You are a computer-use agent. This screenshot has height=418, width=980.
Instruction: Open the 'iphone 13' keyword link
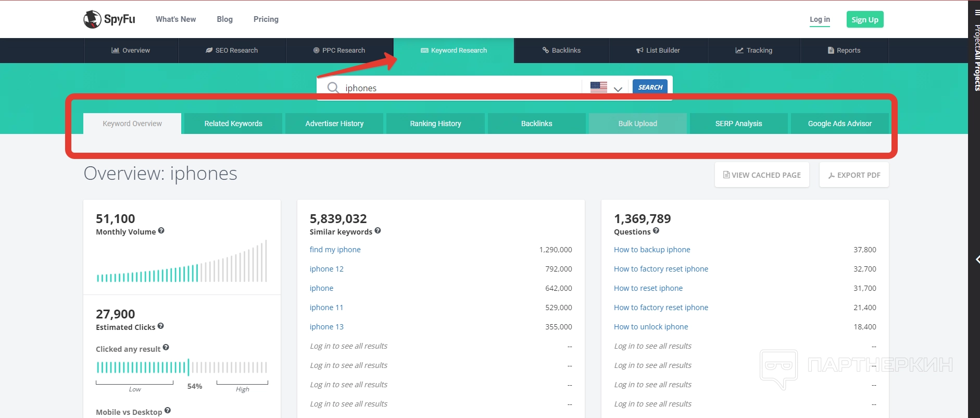pos(326,327)
